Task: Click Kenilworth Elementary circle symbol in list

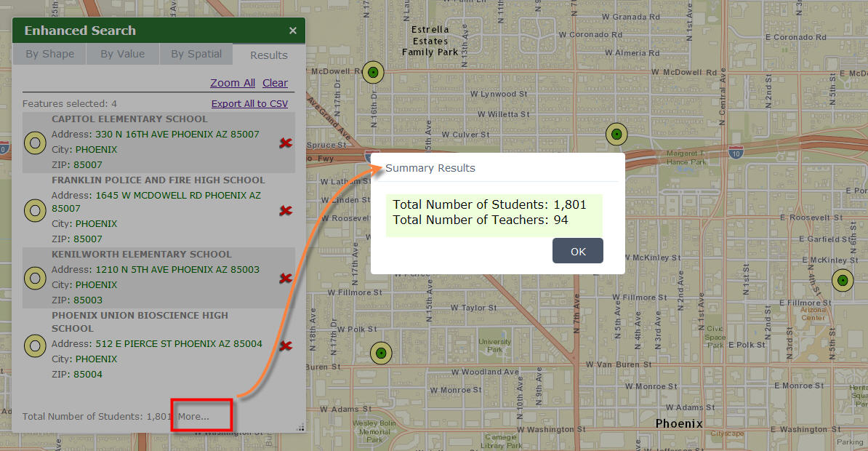Action: (x=35, y=278)
